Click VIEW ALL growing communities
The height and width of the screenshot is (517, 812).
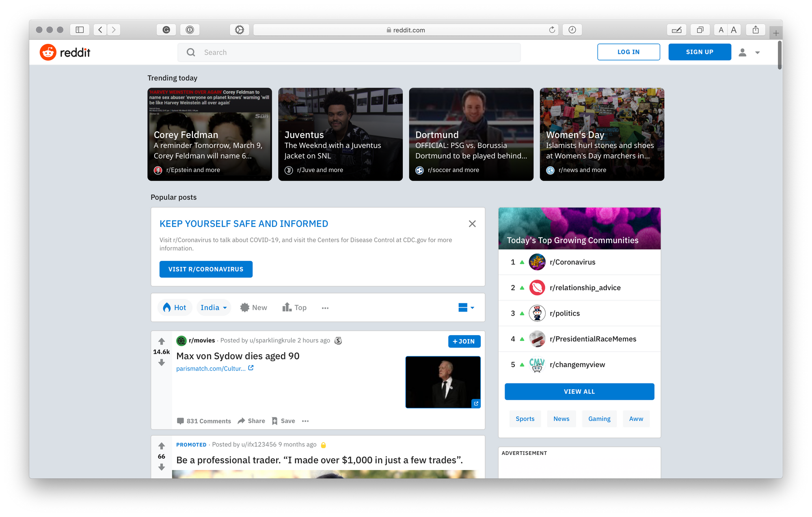coord(579,392)
